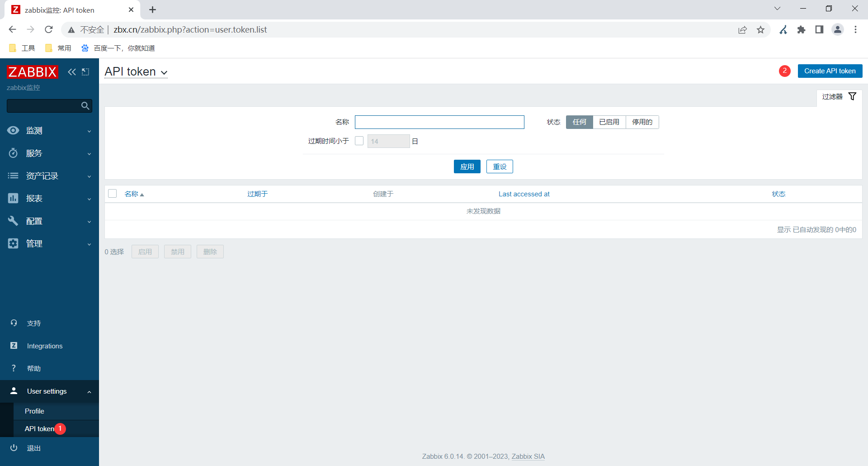The image size is (868, 466).
Task: Open Zabbix SIA footer link
Action: [528, 456]
